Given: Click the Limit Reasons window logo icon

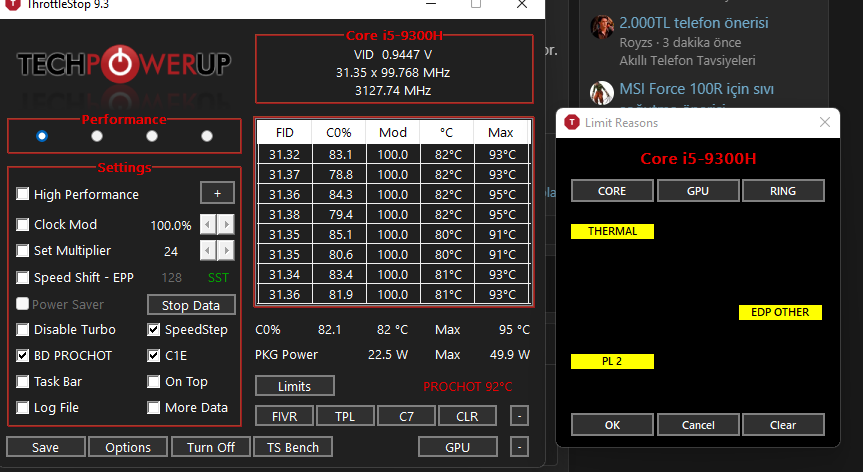Looking at the screenshot, I should [572, 122].
